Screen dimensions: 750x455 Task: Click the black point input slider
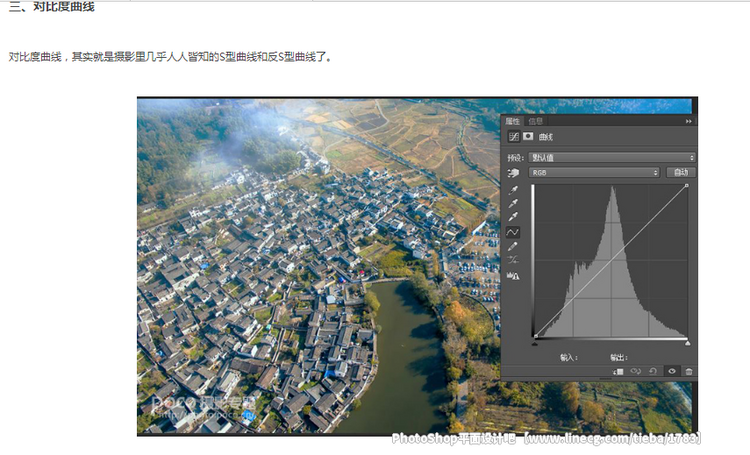tap(535, 343)
